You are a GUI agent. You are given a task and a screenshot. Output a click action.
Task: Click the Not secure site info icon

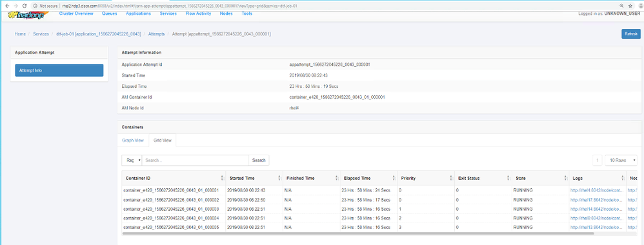[35, 6]
